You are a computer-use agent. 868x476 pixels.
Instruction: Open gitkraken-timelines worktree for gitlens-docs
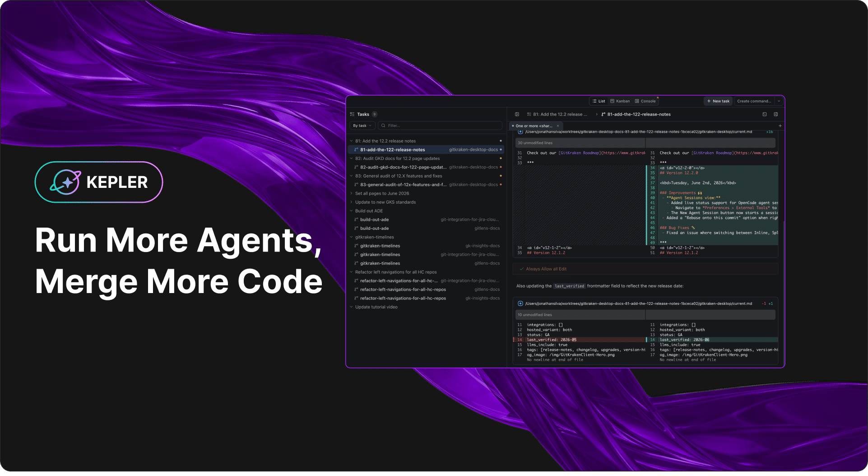[x=426, y=263]
